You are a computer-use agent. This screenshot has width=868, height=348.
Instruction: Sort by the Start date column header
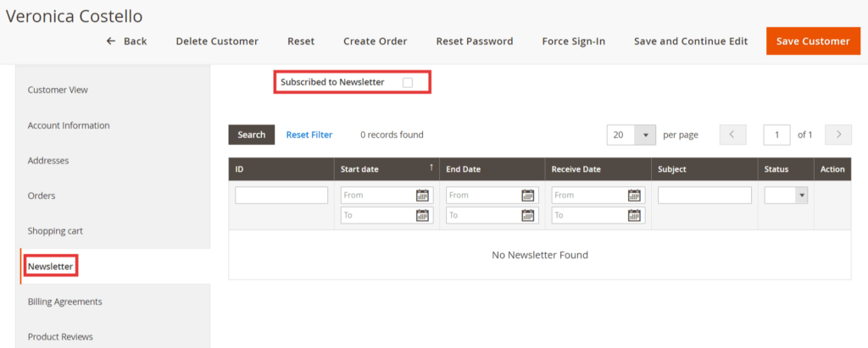pyautogui.click(x=387, y=169)
